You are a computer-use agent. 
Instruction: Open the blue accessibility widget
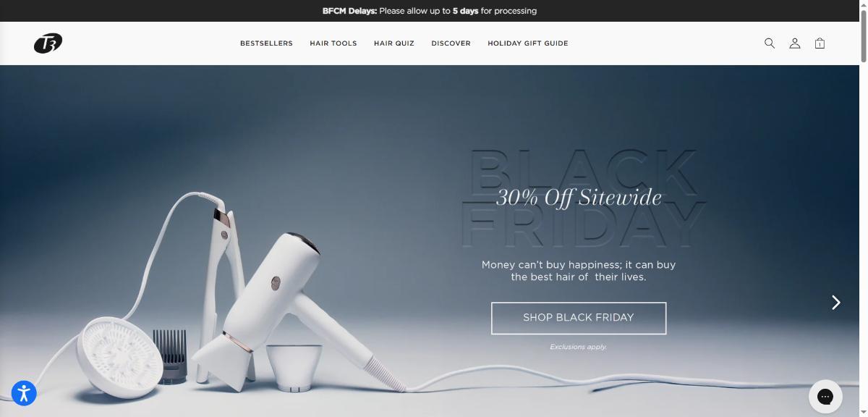click(x=24, y=393)
